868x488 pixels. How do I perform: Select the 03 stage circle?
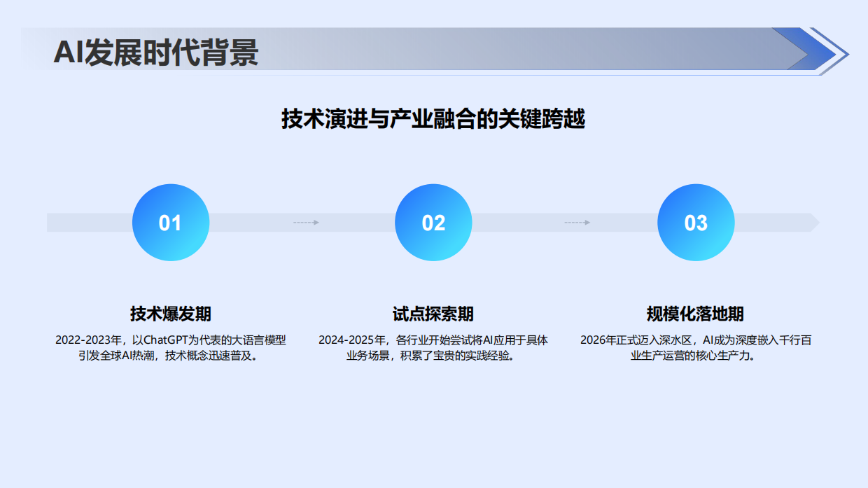pos(695,222)
